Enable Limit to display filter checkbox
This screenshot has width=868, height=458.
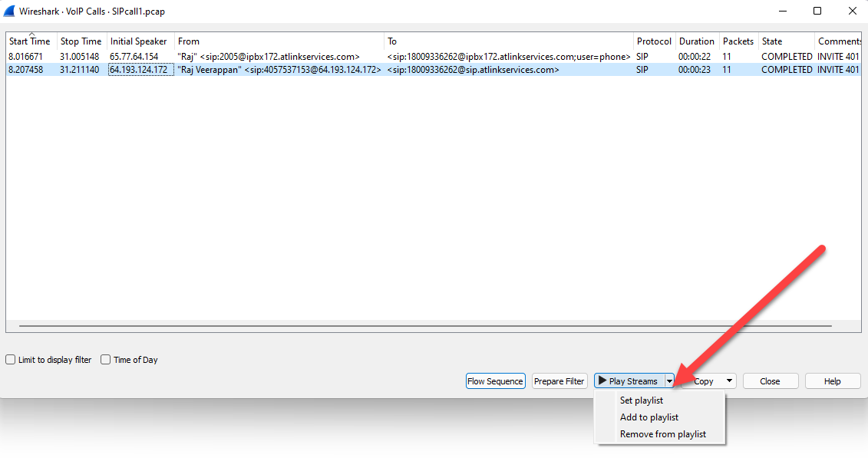click(11, 360)
